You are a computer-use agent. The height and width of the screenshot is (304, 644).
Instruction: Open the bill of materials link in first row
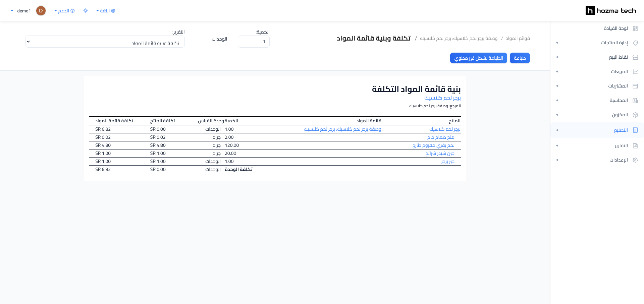(342, 129)
